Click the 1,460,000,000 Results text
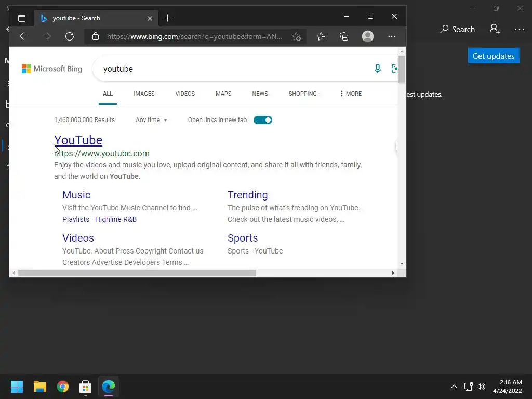532x399 pixels. [84, 120]
